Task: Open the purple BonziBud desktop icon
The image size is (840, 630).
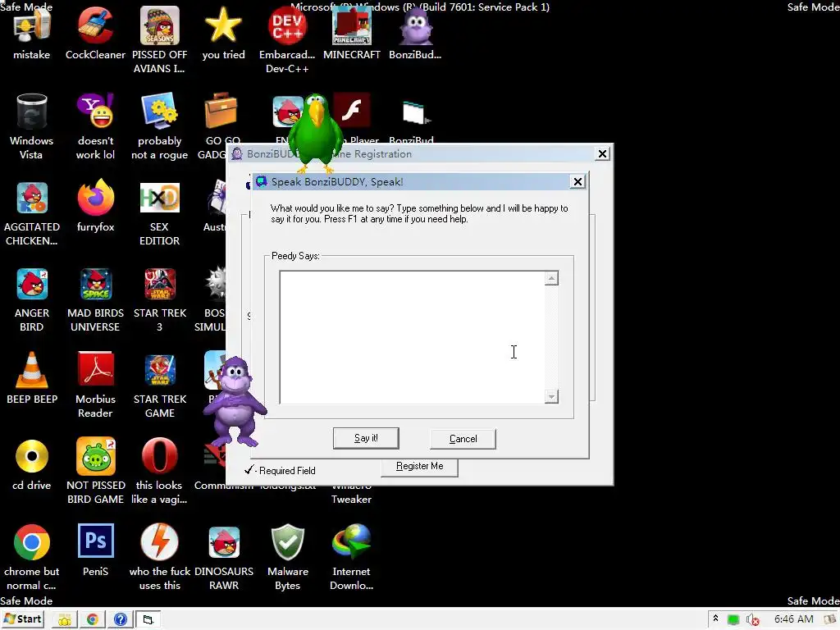Action: tap(416, 25)
